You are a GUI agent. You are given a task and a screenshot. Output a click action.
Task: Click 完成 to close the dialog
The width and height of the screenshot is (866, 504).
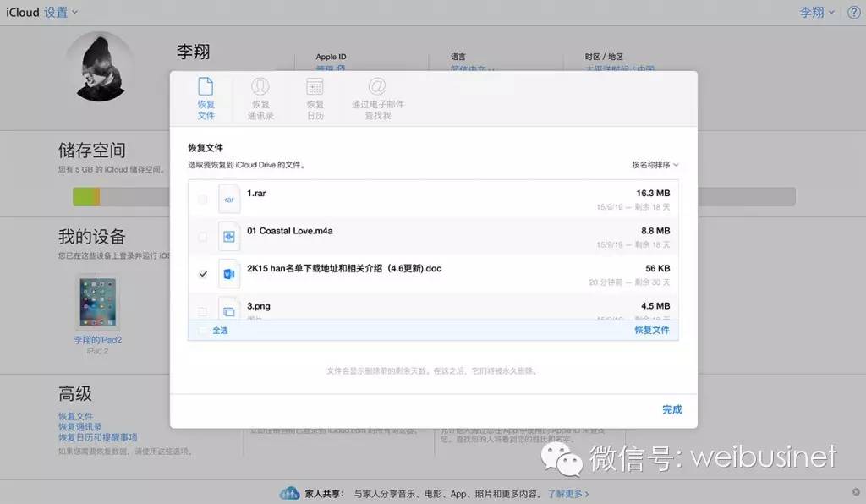(x=672, y=409)
